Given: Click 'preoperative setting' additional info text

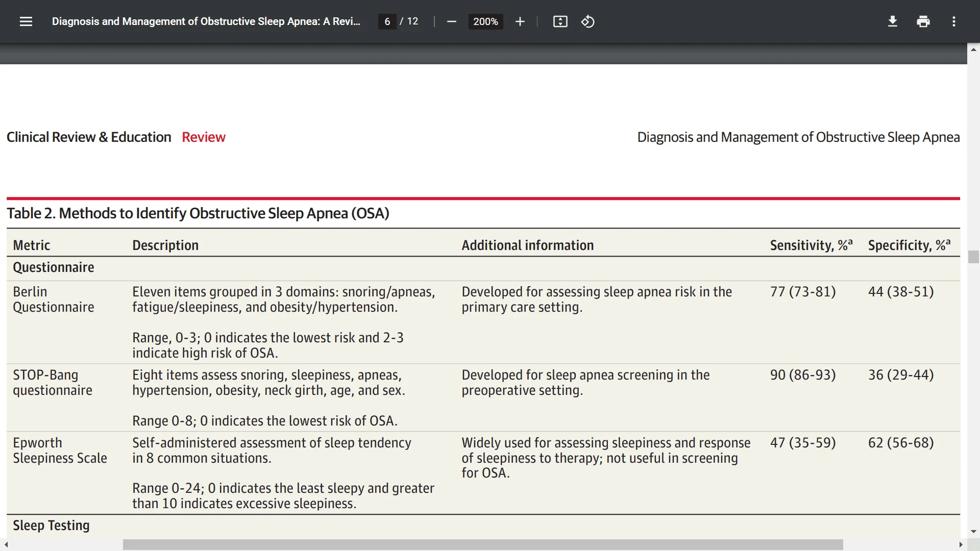Looking at the screenshot, I should [x=522, y=390].
